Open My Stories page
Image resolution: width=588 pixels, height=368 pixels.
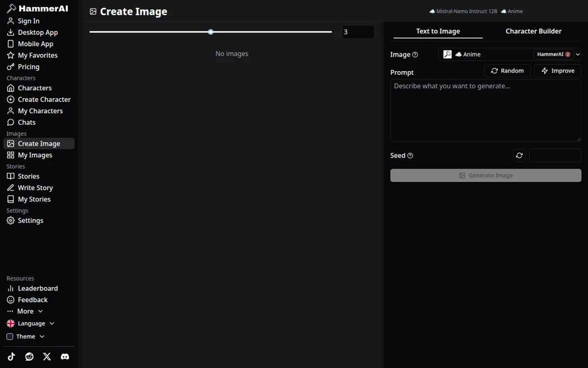[x=39, y=199]
